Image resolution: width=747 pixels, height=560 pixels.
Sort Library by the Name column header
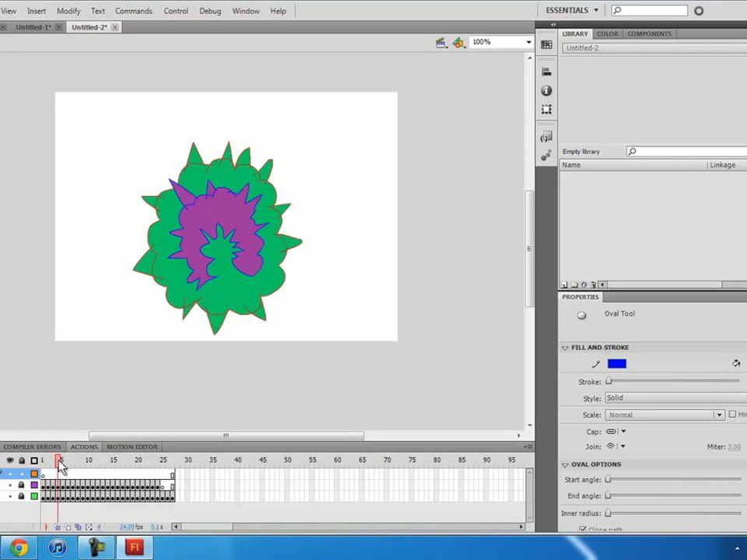[x=633, y=165]
